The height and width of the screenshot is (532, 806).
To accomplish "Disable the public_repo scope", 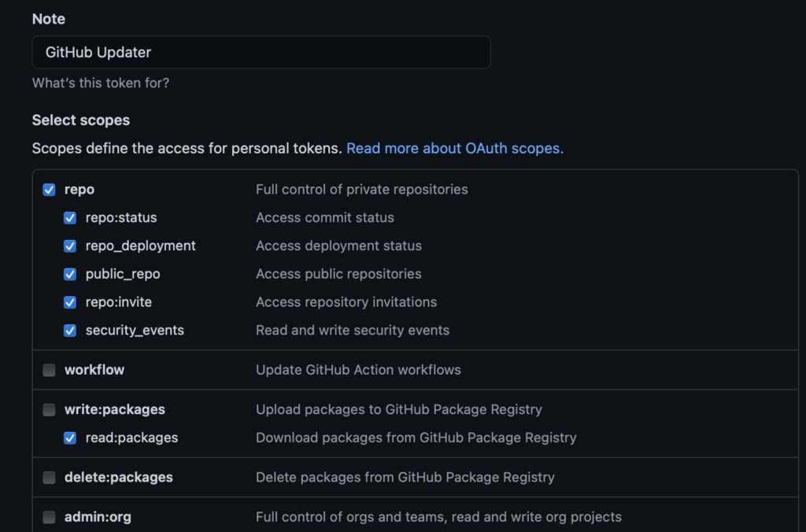I will (x=69, y=274).
